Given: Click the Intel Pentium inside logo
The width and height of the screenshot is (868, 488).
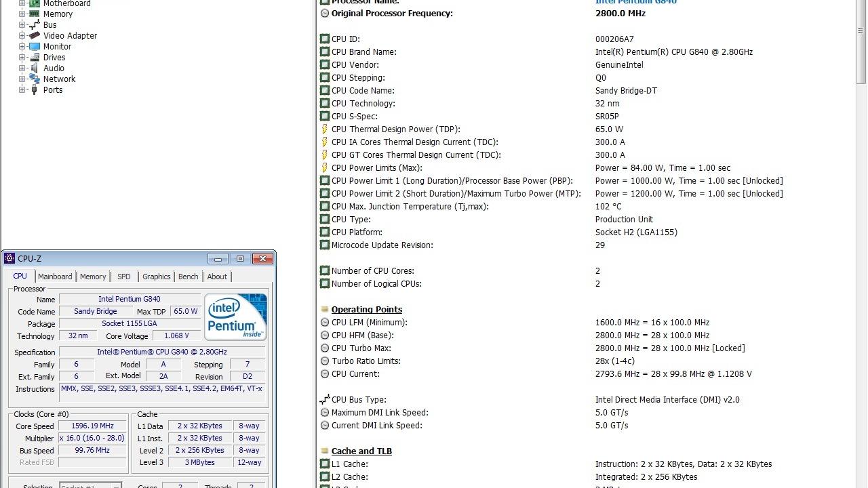Looking at the screenshot, I should 235,317.
